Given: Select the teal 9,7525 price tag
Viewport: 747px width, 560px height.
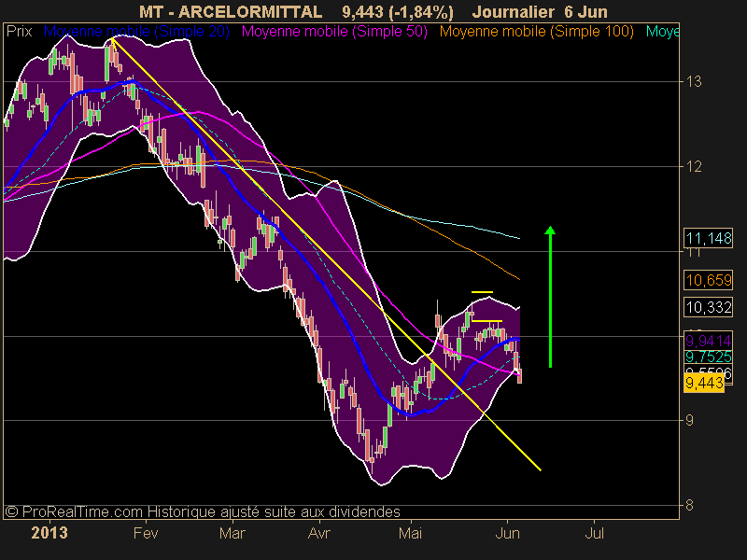Looking at the screenshot, I should point(709,357).
